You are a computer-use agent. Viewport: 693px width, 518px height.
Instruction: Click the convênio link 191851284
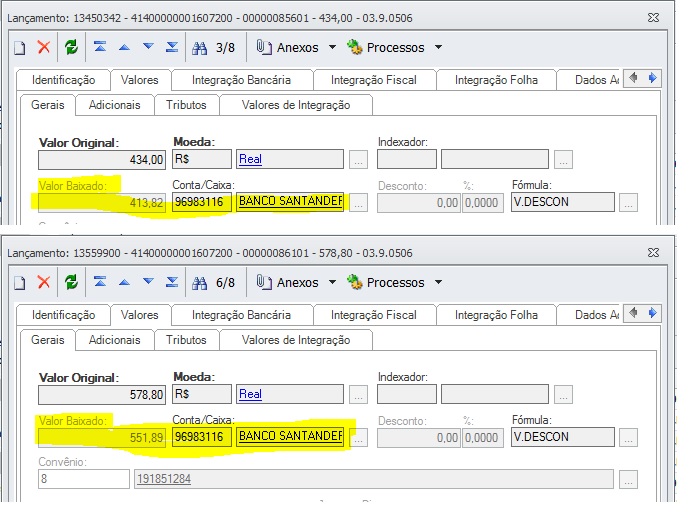click(164, 479)
